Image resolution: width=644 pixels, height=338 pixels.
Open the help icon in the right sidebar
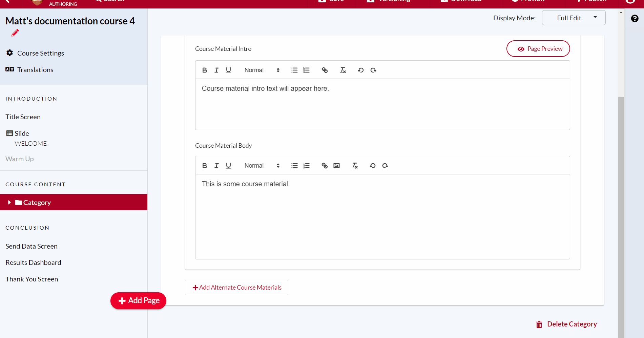(634, 19)
